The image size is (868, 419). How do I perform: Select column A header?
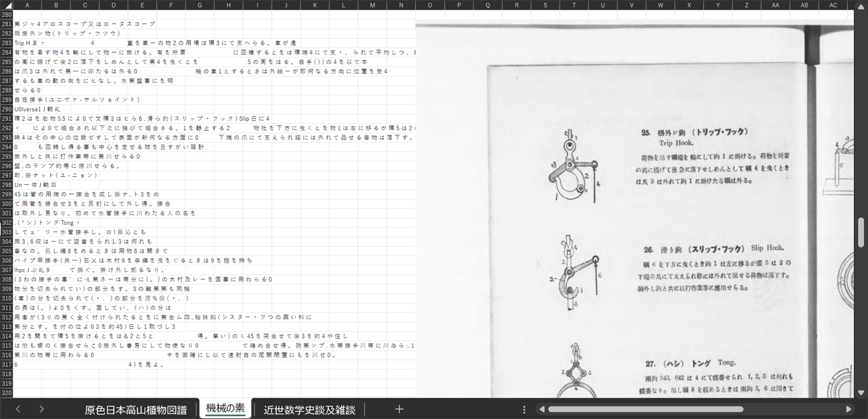tap(27, 5)
